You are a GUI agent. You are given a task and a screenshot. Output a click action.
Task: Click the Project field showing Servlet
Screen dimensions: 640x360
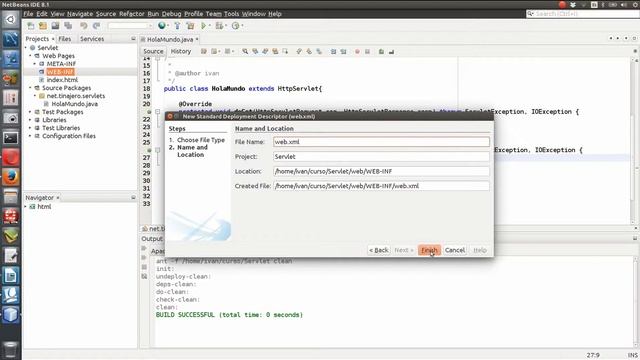381,157
